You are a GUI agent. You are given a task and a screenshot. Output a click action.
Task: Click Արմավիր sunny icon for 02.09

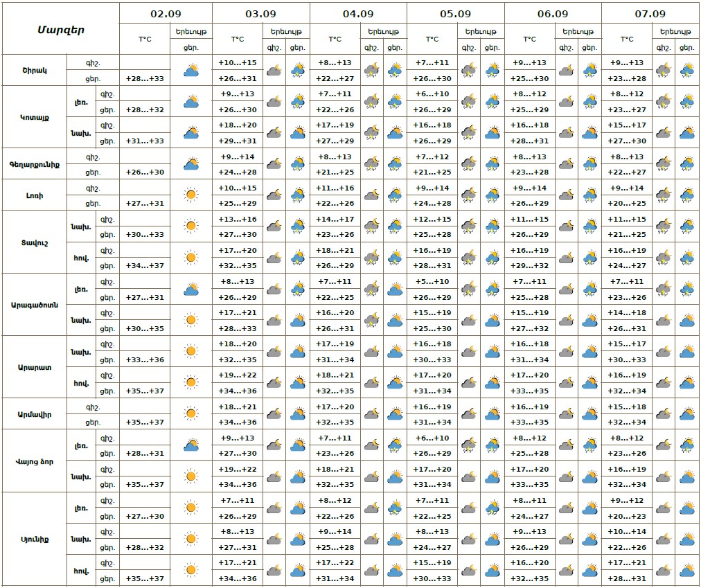point(191,413)
